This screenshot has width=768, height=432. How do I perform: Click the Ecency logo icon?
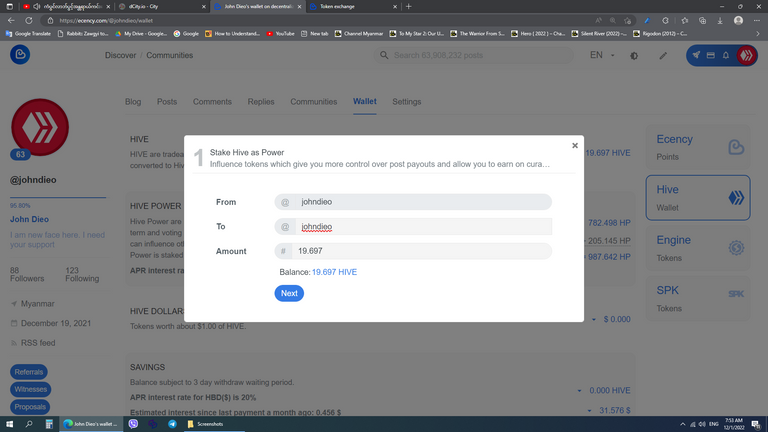[x=20, y=54]
